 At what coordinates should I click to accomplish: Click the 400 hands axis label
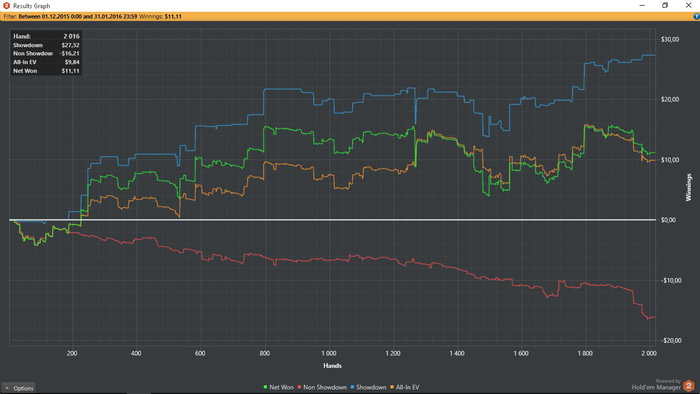(136, 353)
